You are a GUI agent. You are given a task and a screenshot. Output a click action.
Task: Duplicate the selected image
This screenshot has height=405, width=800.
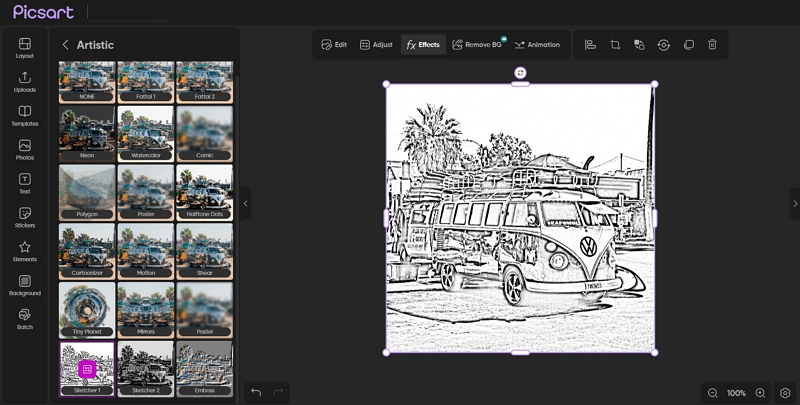pyautogui.click(x=688, y=45)
